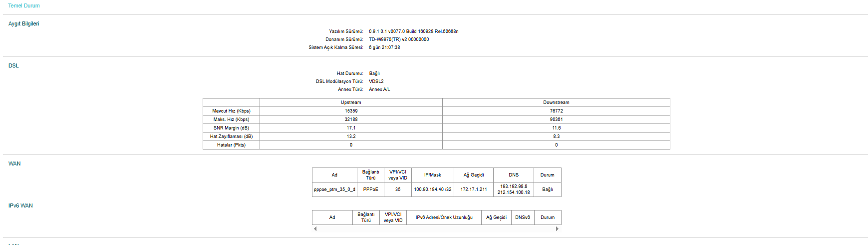
Task: Click the VID value '35'
Action: click(x=398, y=189)
